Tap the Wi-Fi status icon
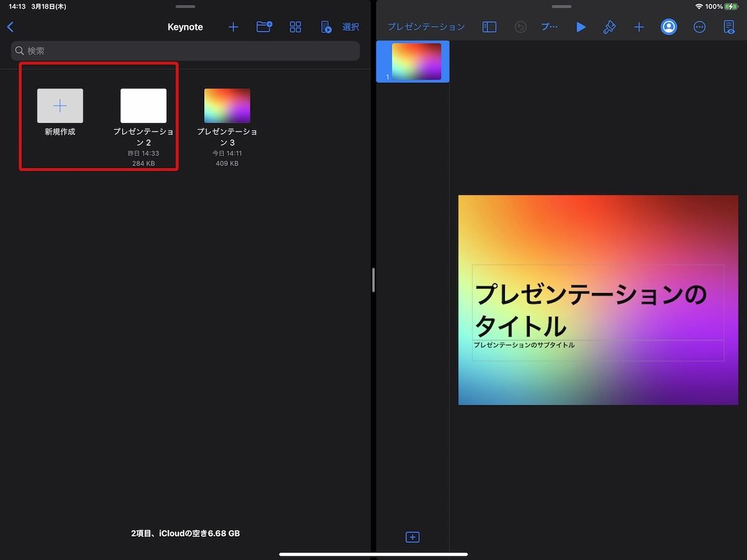 [699, 6]
